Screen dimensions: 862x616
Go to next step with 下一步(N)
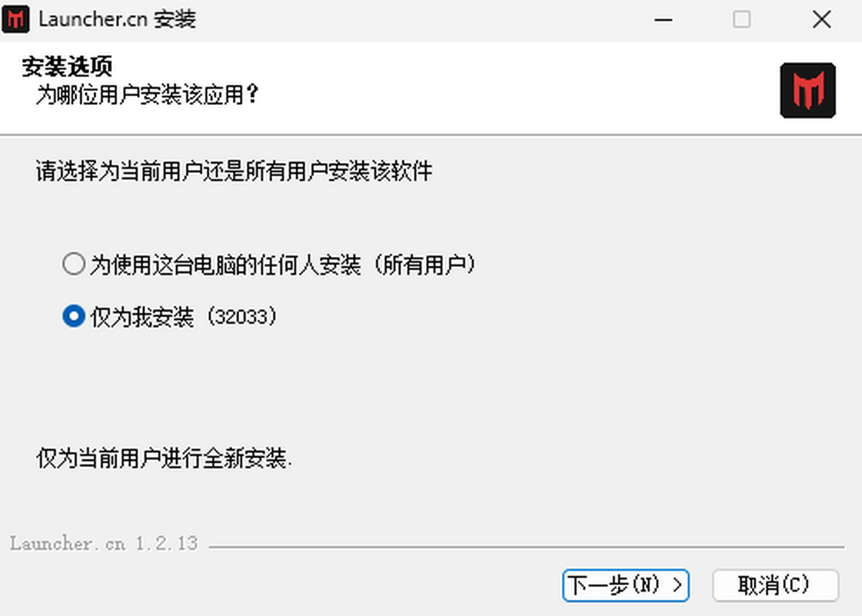[x=626, y=585]
